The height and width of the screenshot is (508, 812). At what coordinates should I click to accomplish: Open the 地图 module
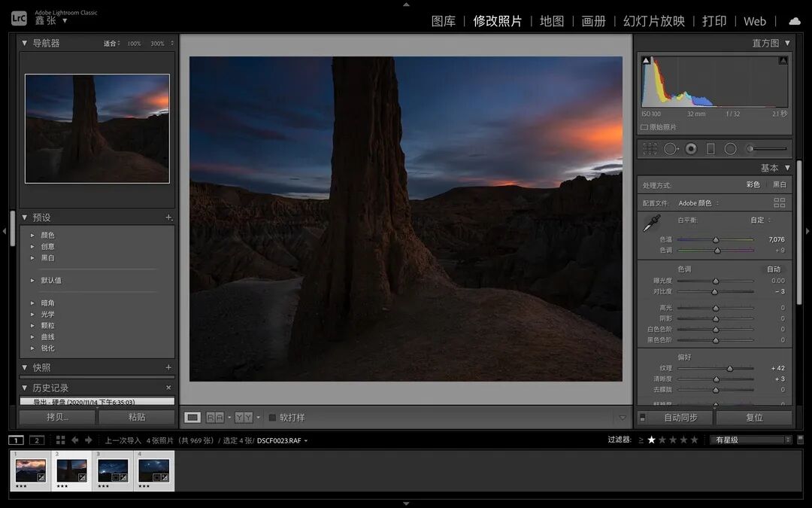(x=552, y=21)
